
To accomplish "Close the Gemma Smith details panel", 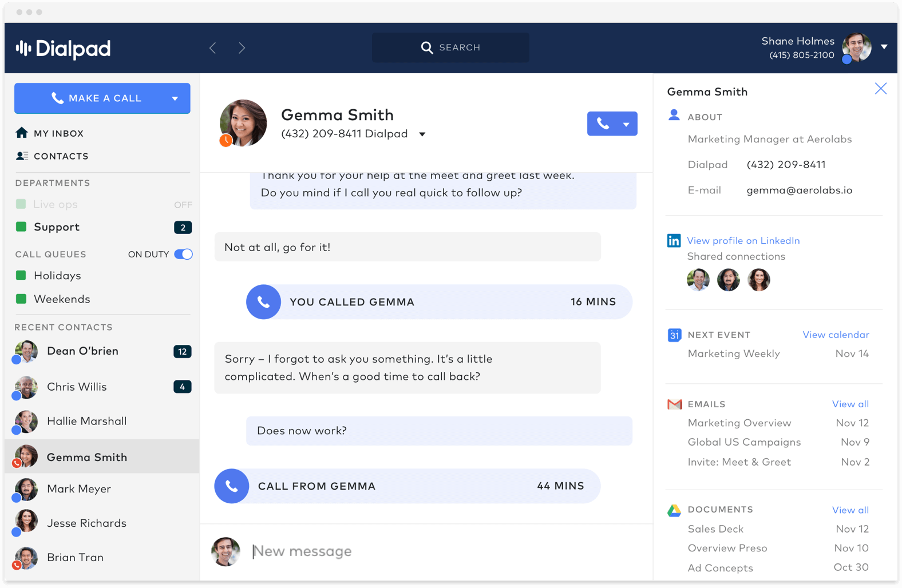I will coord(881,89).
